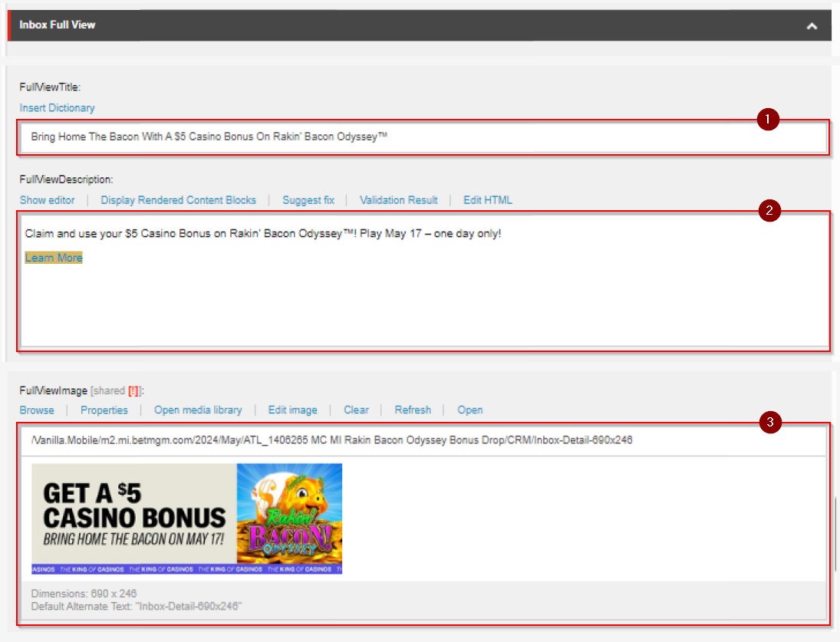Click the Inbox Full View header title
Image resolution: width=840 pixels, height=642 pixels.
(x=58, y=25)
